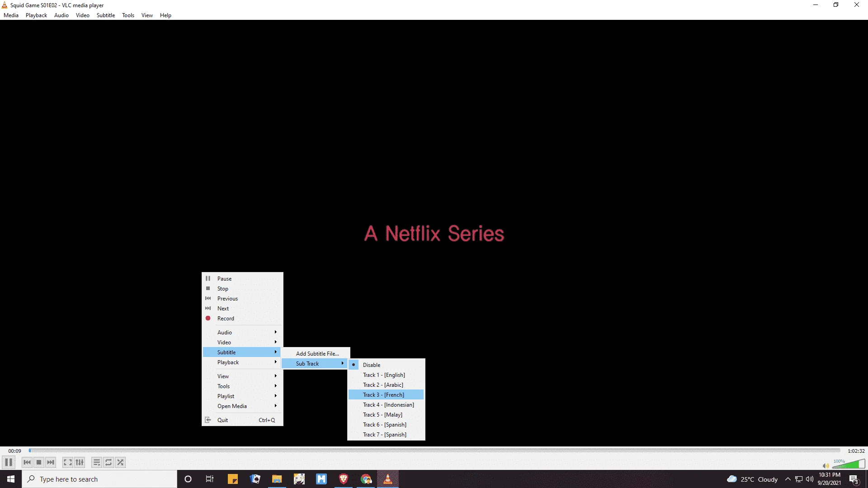This screenshot has height=488, width=868.
Task: Seek within the video progress bar
Action: (x=434, y=450)
